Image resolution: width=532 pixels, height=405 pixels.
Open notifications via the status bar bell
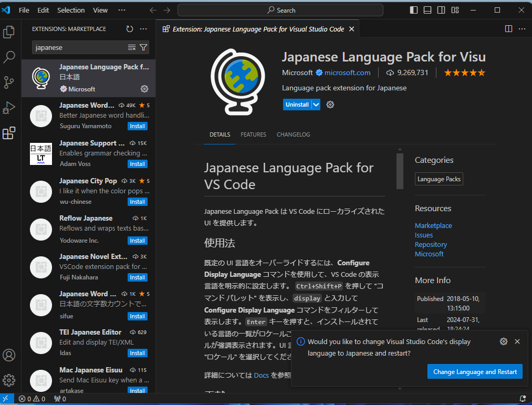click(524, 399)
